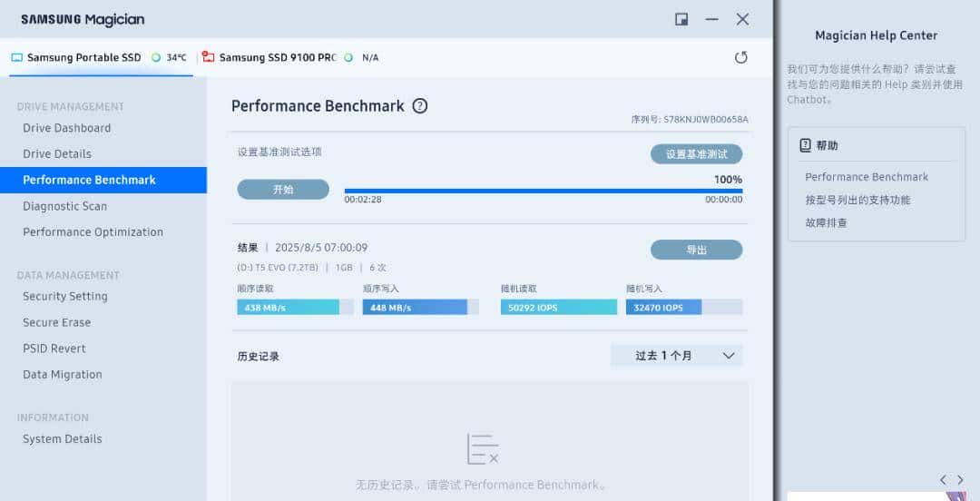Open Performance Benchmark link in Help Center
This screenshot has width=980, height=501.
click(867, 177)
